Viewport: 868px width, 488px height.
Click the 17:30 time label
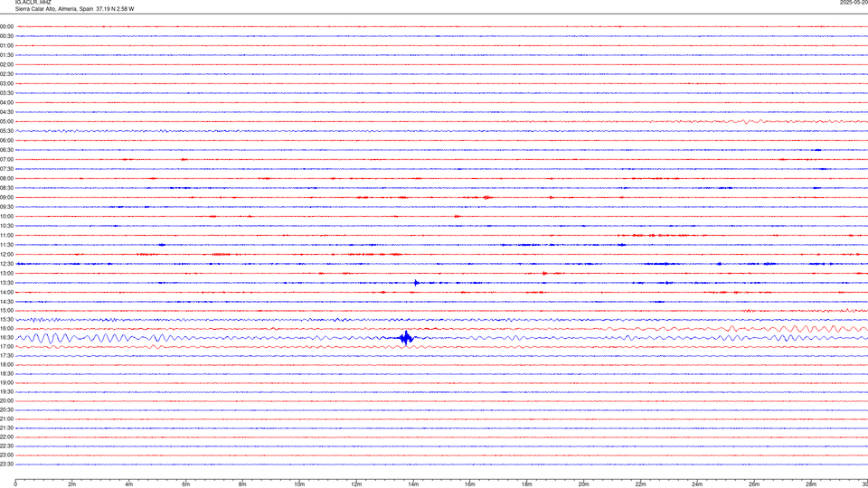click(6, 355)
